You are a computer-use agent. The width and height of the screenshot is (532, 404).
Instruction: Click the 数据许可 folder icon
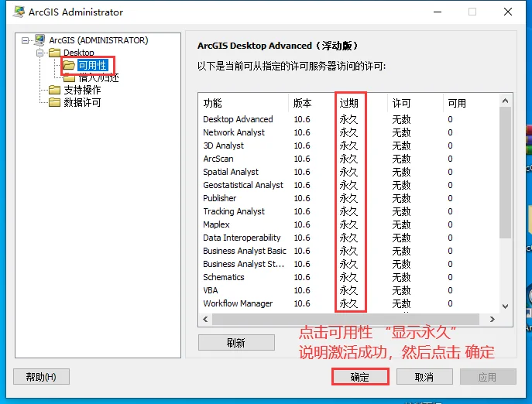[x=55, y=102]
